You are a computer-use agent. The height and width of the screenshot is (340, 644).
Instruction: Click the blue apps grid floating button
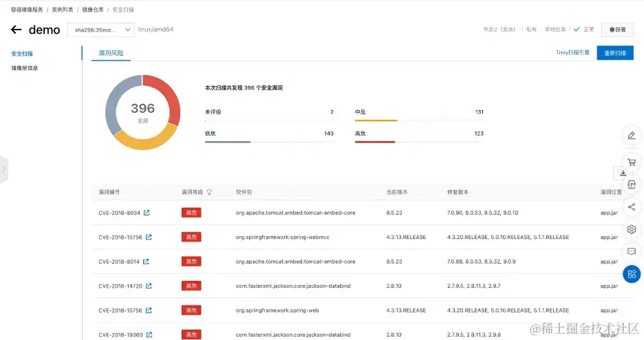(632, 274)
